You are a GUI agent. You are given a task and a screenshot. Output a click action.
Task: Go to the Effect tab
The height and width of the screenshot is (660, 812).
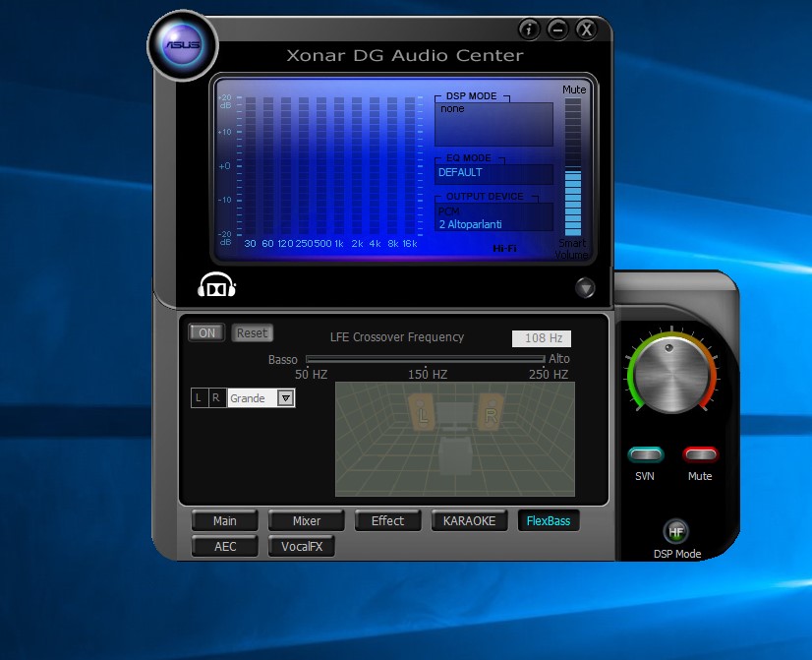(387, 520)
